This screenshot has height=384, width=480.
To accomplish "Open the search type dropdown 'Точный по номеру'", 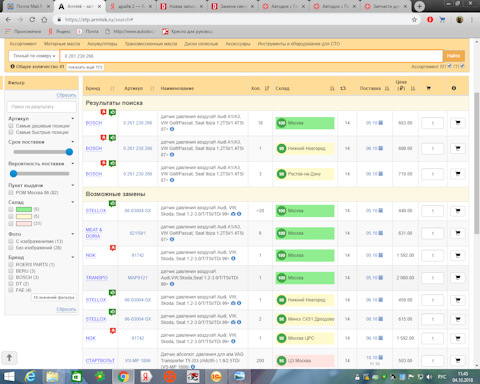I will pos(34,56).
